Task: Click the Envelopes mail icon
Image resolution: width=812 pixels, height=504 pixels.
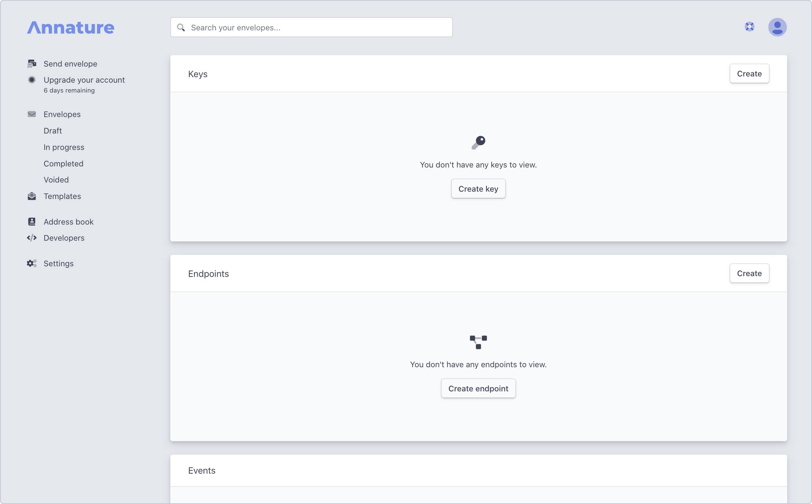Action: pyautogui.click(x=32, y=114)
